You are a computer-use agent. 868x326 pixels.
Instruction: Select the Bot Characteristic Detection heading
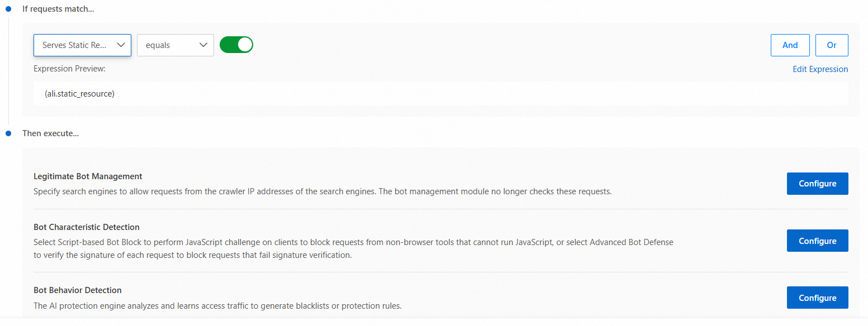pyautogui.click(x=87, y=227)
